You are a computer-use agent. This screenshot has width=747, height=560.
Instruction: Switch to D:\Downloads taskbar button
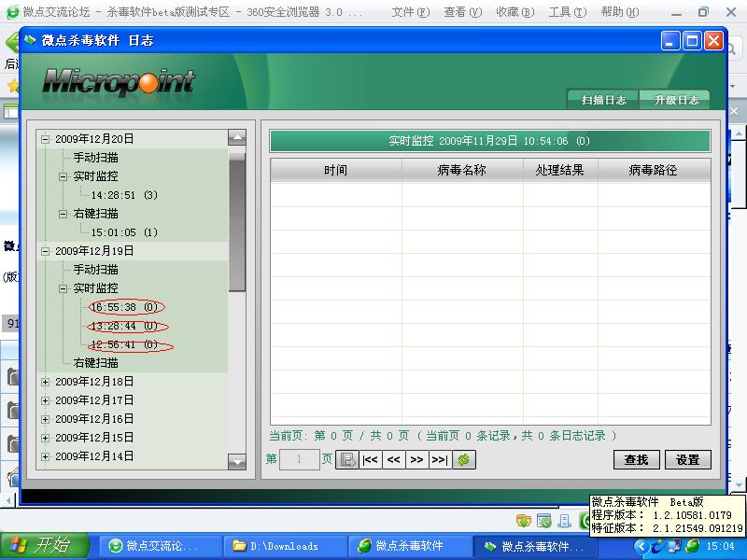click(285, 546)
